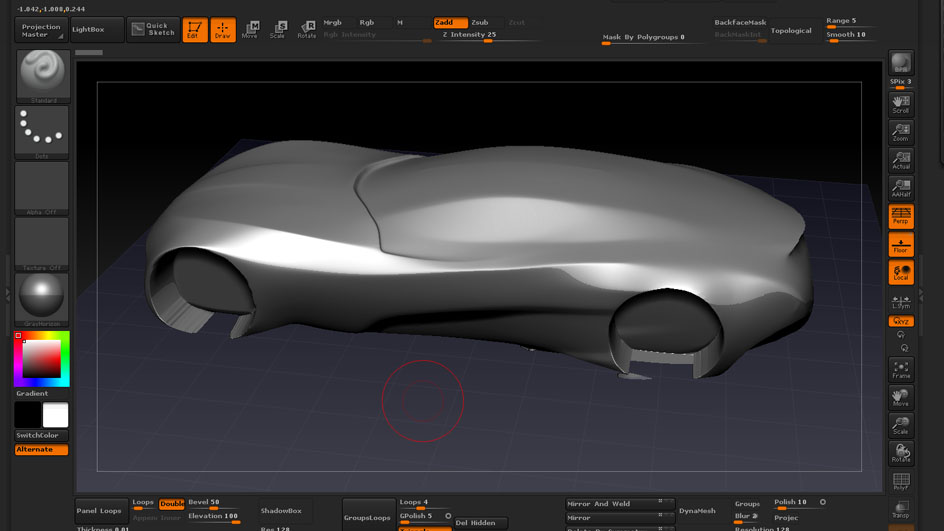Toggle the Floor grid
The image size is (944, 531).
tap(901, 244)
